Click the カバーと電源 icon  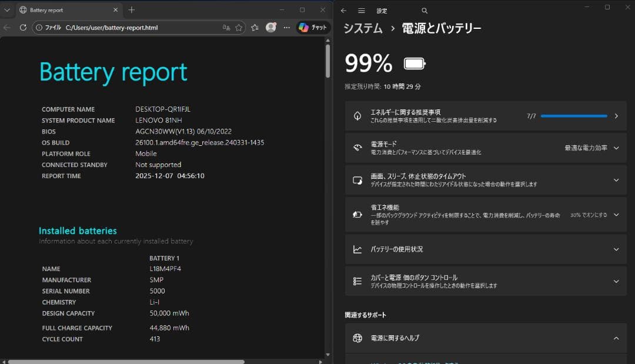357,280
